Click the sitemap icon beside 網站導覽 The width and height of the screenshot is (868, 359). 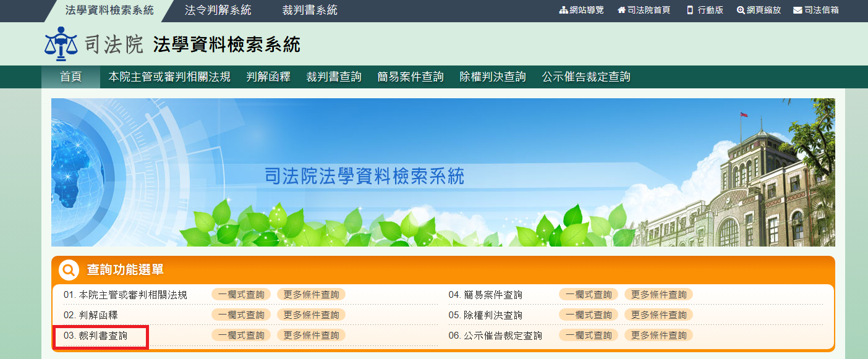pos(563,11)
